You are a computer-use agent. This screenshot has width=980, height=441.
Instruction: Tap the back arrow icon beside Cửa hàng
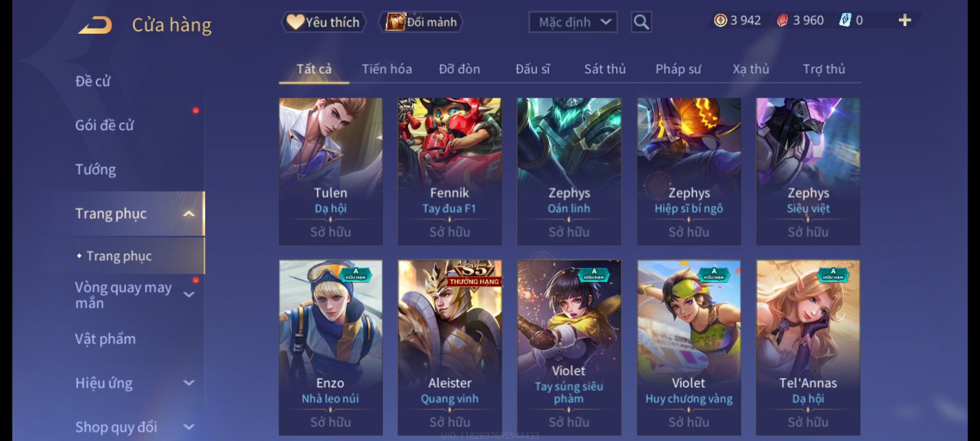(95, 25)
